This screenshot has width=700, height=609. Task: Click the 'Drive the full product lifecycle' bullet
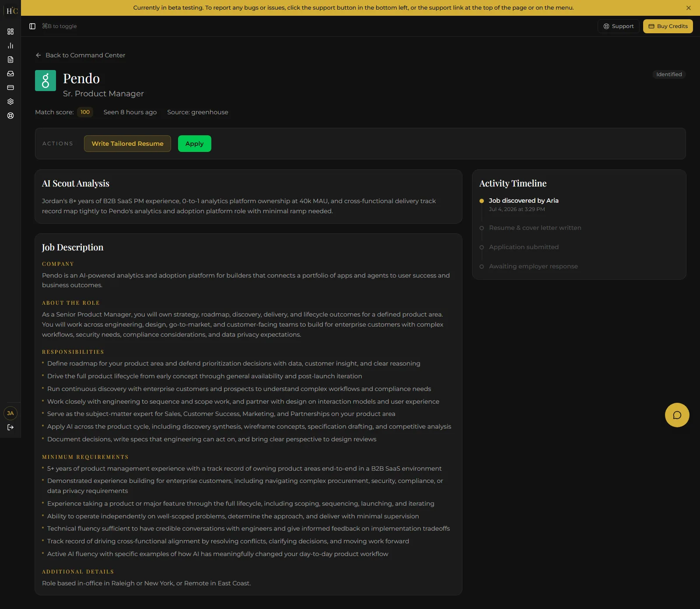point(205,376)
